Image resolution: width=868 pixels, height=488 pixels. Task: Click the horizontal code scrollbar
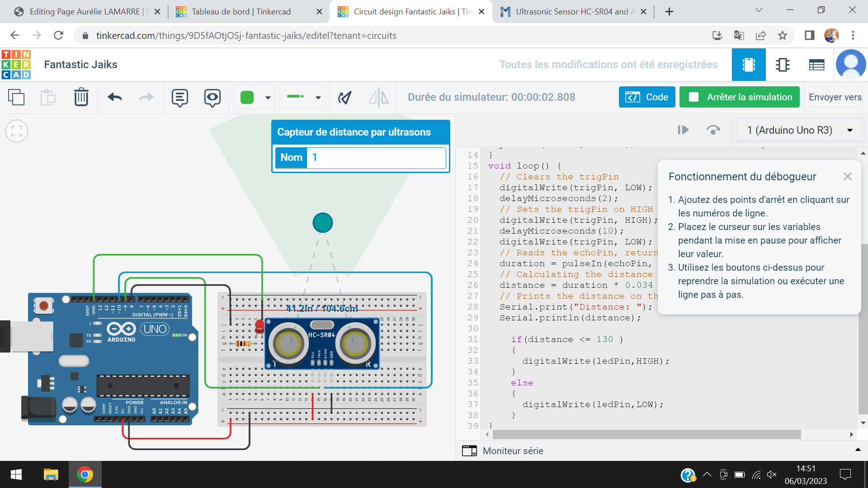click(x=646, y=434)
